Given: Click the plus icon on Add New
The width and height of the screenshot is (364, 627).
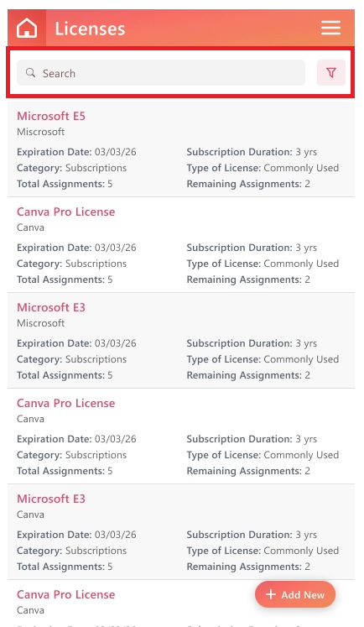Looking at the screenshot, I should pyautogui.click(x=271, y=594).
